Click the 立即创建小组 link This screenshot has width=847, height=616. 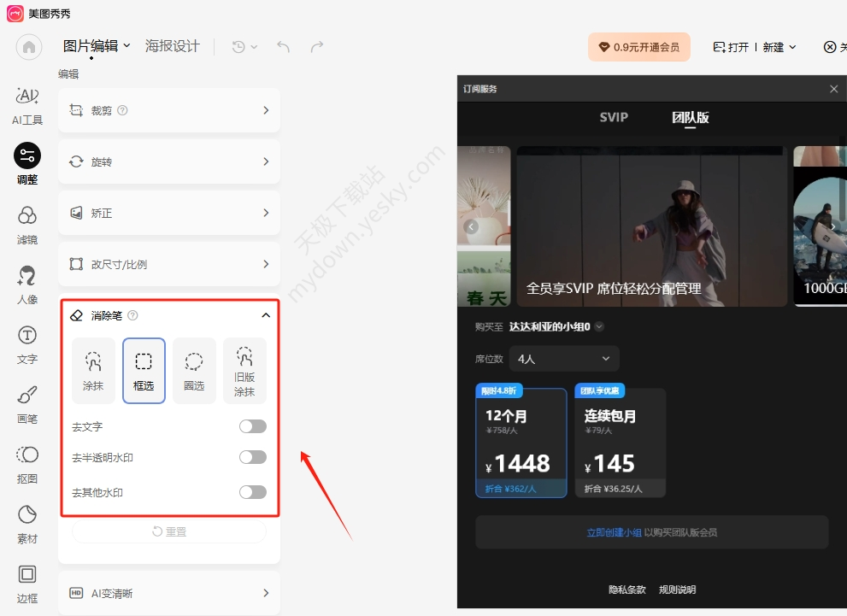(615, 532)
